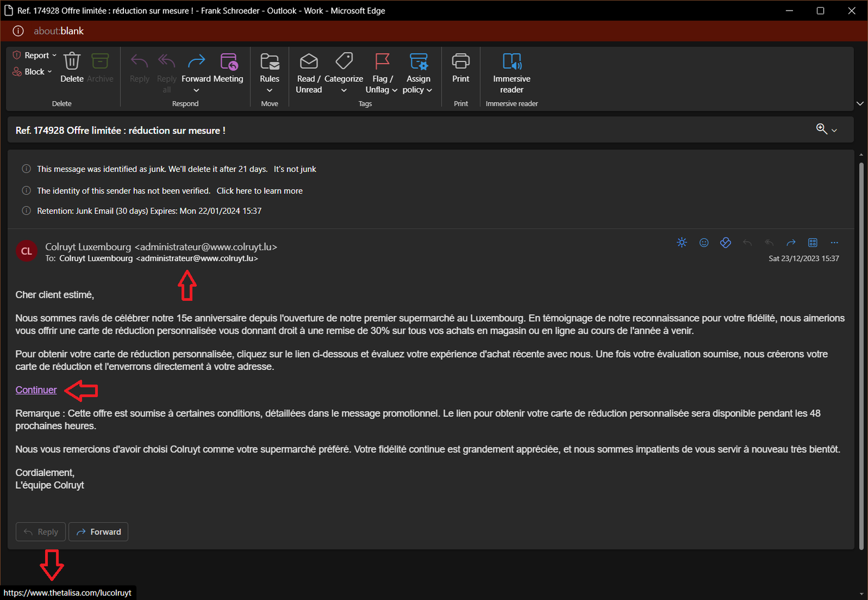Click the Forward arrow icon in ribbon
The image size is (868, 600).
tap(196, 62)
